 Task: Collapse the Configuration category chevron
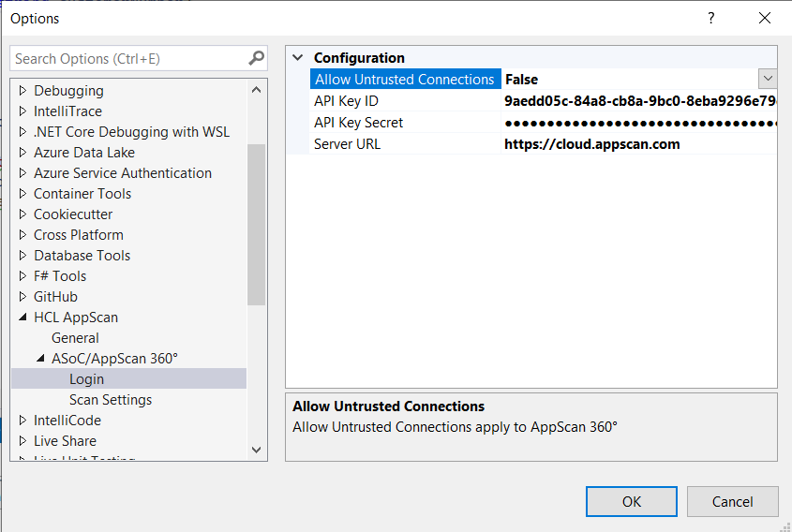(x=298, y=57)
